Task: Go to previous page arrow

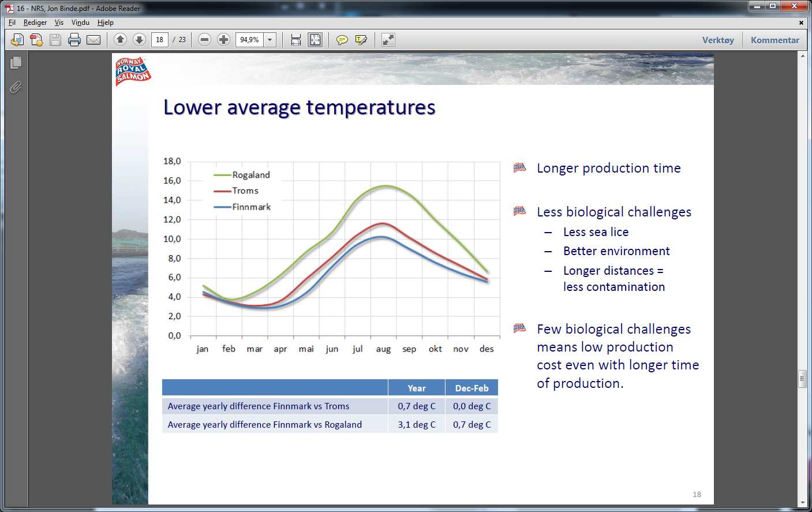Action: tap(120, 39)
